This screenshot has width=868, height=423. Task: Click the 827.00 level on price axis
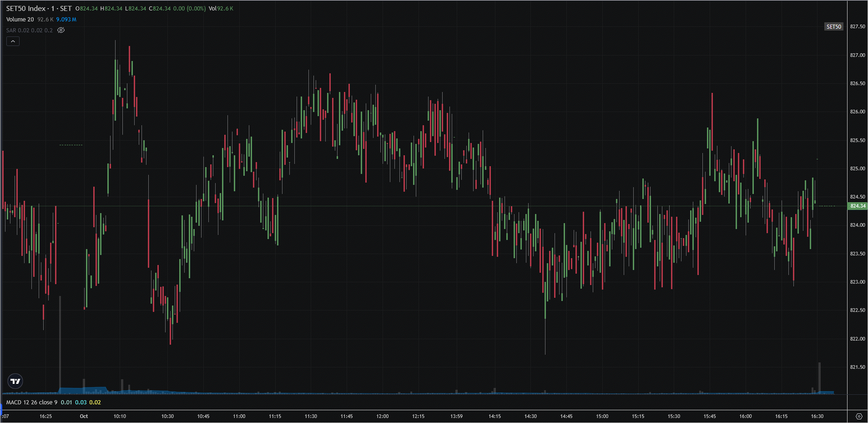click(x=858, y=55)
